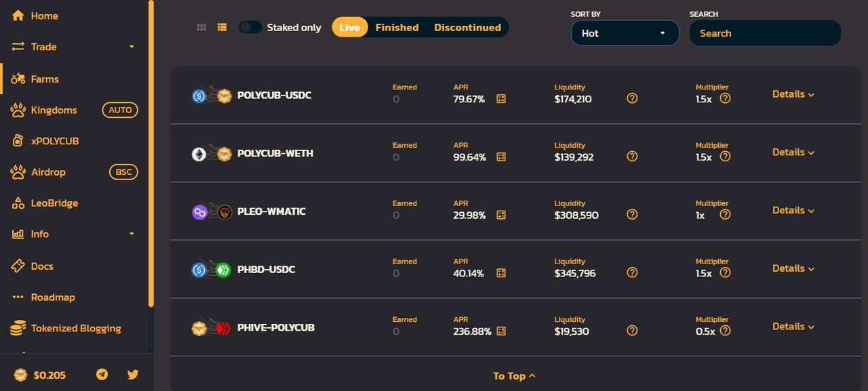The image size is (868, 391).
Task: Click the 79.67% APR value
Action: tap(469, 99)
